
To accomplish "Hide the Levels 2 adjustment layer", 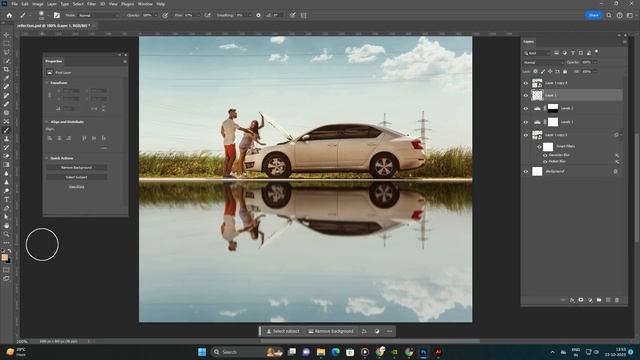I will (526, 109).
